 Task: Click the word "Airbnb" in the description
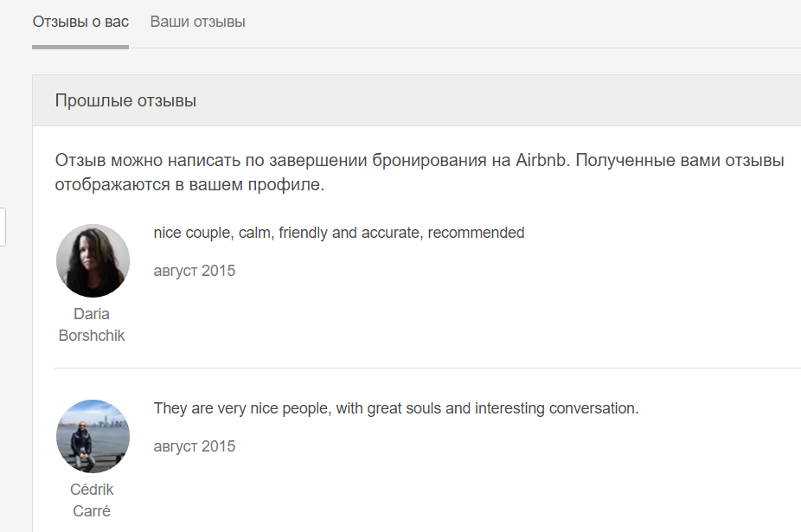click(x=541, y=161)
